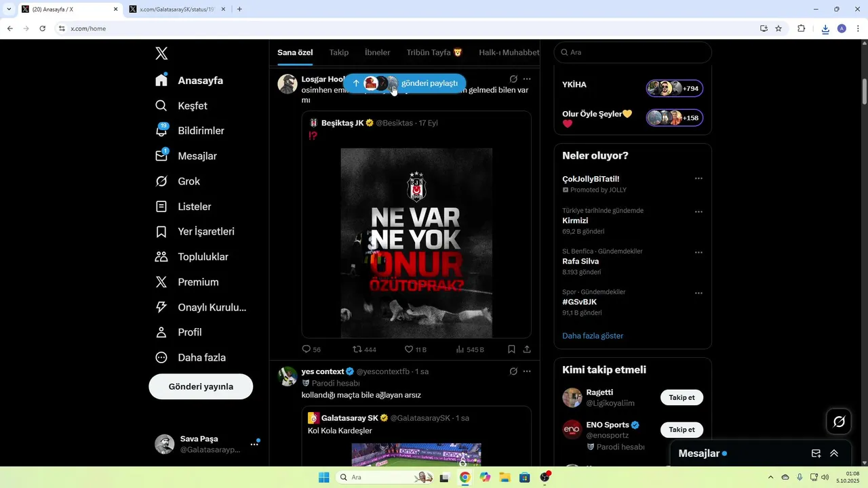View 545 B post analytics
The height and width of the screenshot is (488, 868).
(x=469, y=350)
